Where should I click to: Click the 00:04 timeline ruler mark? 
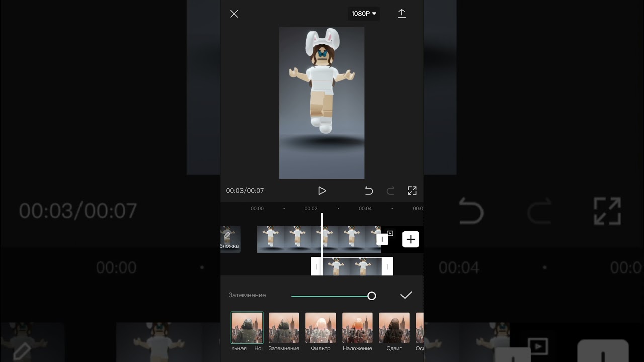pyautogui.click(x=365, y=208)
